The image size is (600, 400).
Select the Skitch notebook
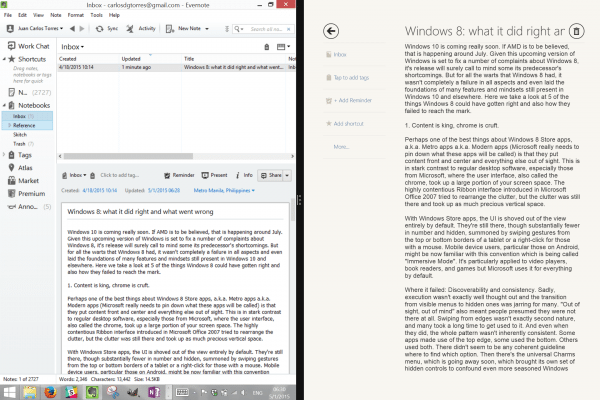[20, 135]
